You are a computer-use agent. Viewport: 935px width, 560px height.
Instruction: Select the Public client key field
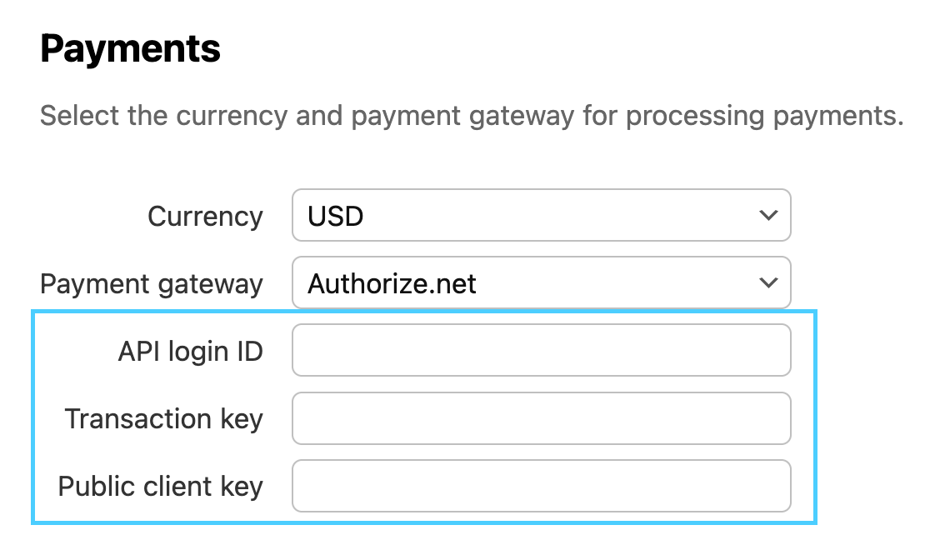[540, 486]
